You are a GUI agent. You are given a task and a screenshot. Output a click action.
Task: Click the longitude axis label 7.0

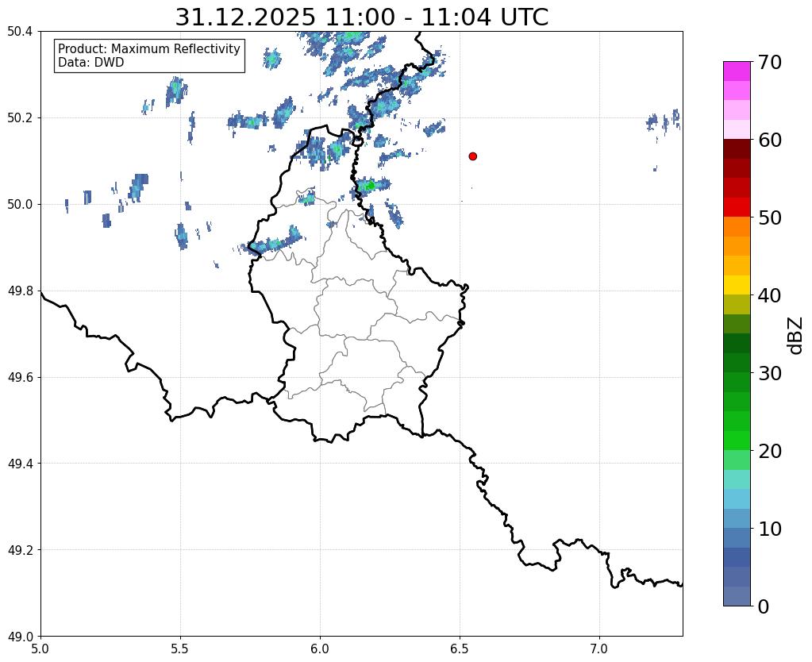coord(599,649)
